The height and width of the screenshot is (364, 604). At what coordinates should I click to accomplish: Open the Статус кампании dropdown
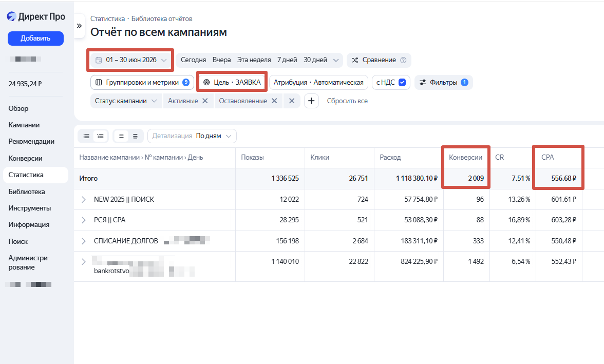click(x=126, y=101)
